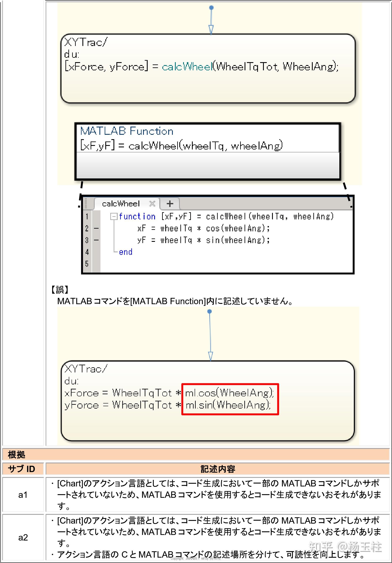392x563 pixels.
Task: Select the MATLAB Function block title bar
Action: point(126,131)
